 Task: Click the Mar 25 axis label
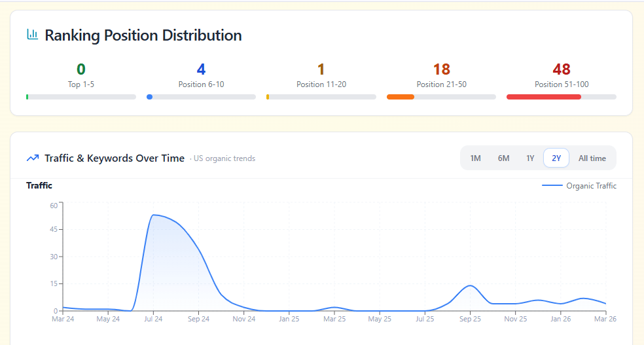tap(334, 319)
